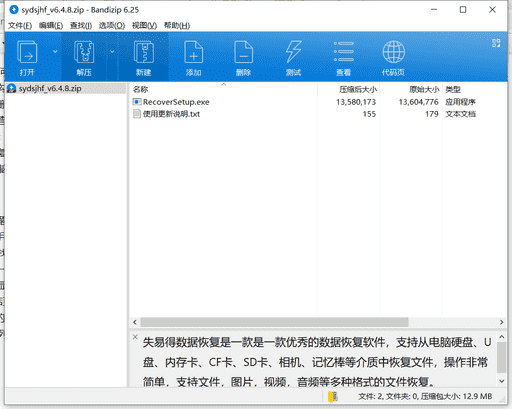This screenshot has height=409, width=512.
Task: Click the horizontal scrollbar right arrow
Action: pyautogui.click(x=501, y=322)
